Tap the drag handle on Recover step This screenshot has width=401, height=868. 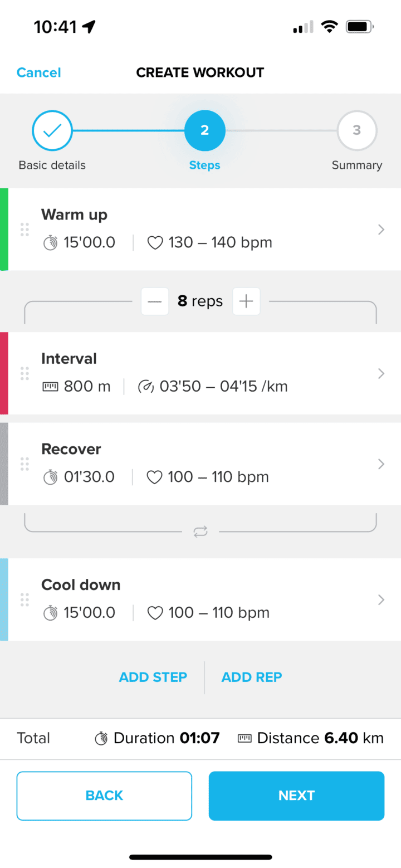point(25,464)
